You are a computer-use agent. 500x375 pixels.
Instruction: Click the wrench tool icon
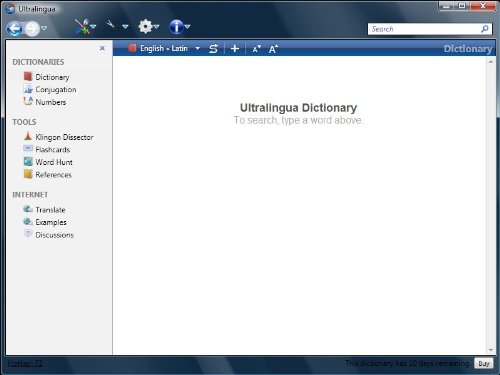[110, 24]
